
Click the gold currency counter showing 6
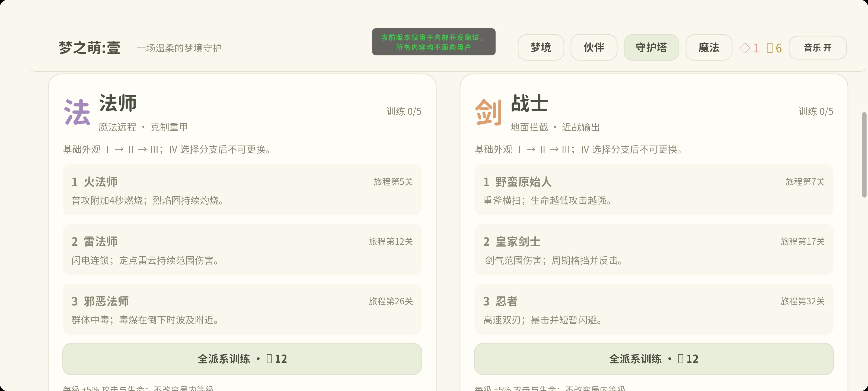tap(774, 48)
